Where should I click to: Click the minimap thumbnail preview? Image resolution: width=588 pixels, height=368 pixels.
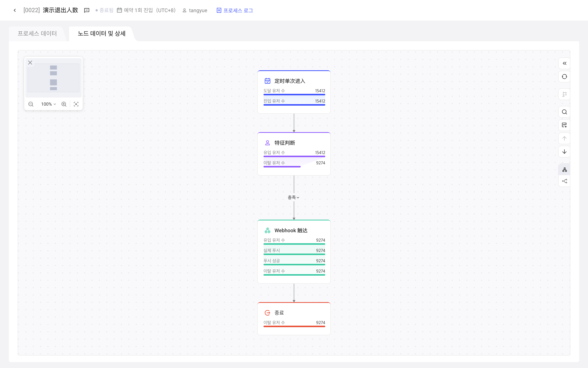[53, 78]
